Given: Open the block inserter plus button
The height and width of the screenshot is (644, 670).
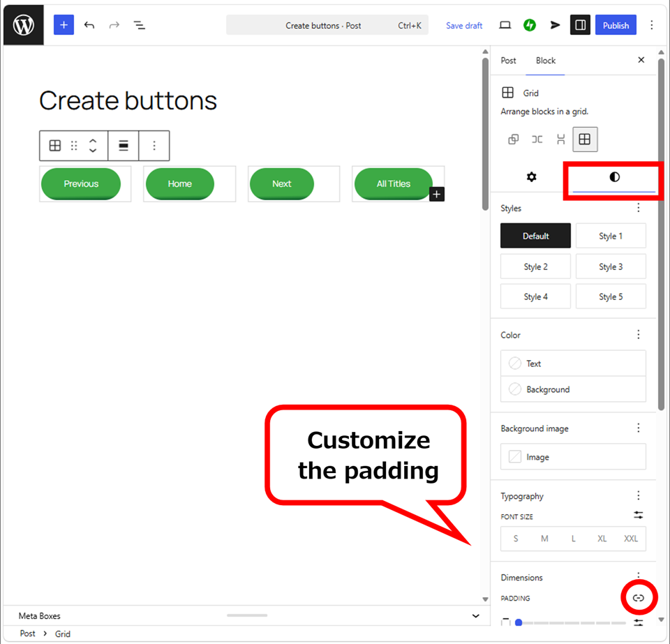Looking at the screenshot, I should [x=64, y=25].
